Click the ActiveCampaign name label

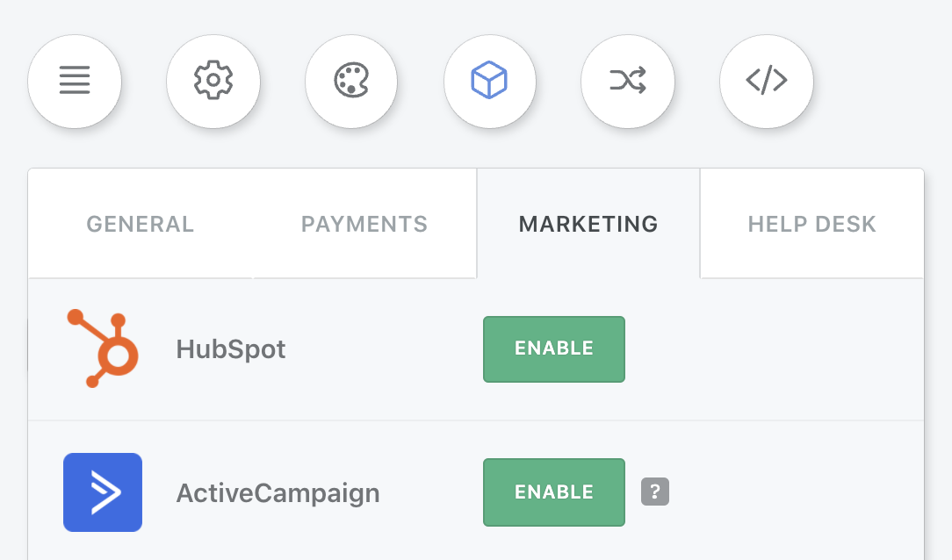point(278,493)
